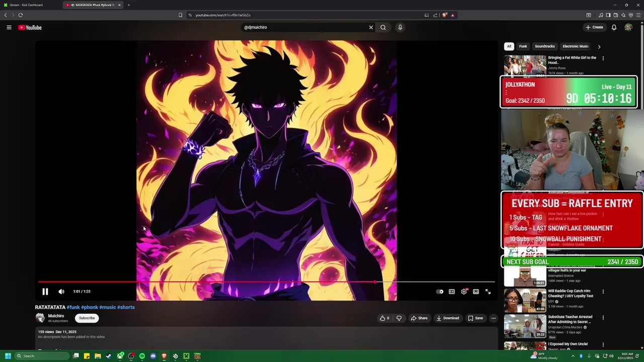Open the YouTube hamburger guide menu

tap(9, 28)
